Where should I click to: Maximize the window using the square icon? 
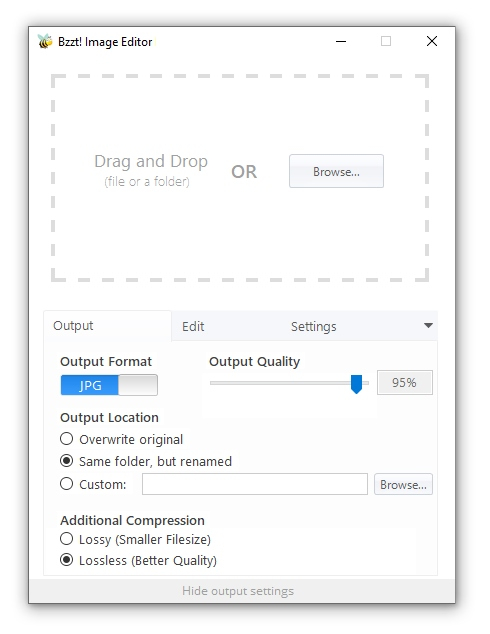pos(386,41)
